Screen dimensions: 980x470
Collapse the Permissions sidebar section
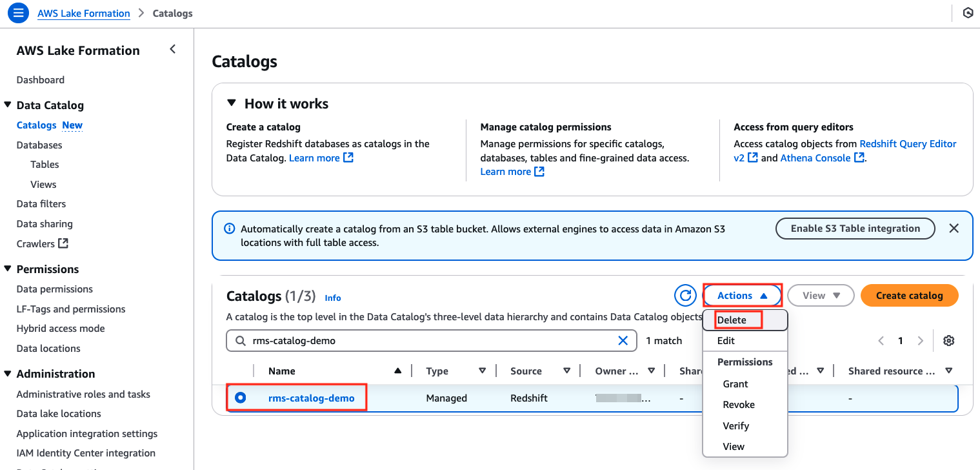[x=8, y=269]
